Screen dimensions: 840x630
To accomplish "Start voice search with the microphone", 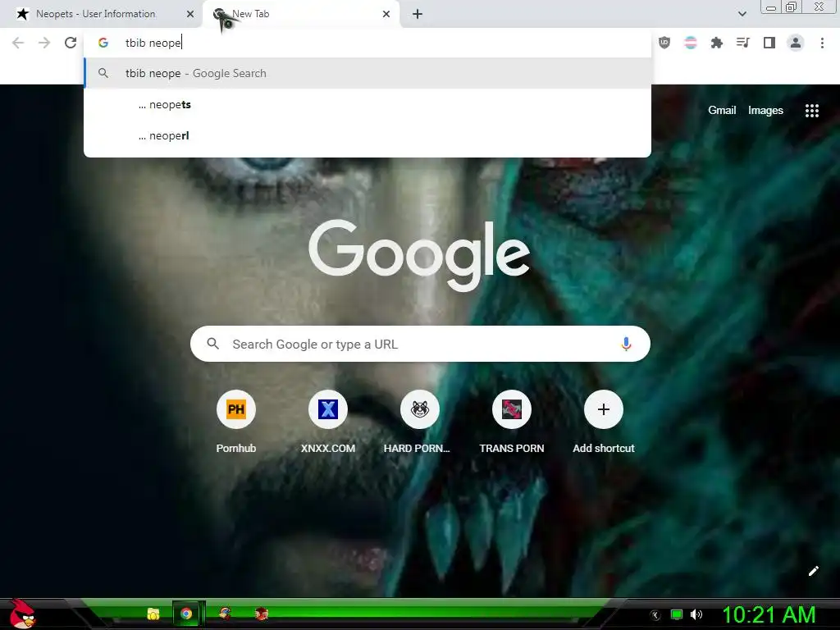I will 626,344.
